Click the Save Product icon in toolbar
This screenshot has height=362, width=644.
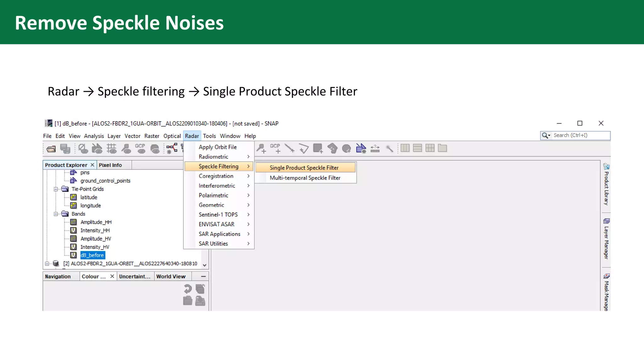tap(65, 149)
